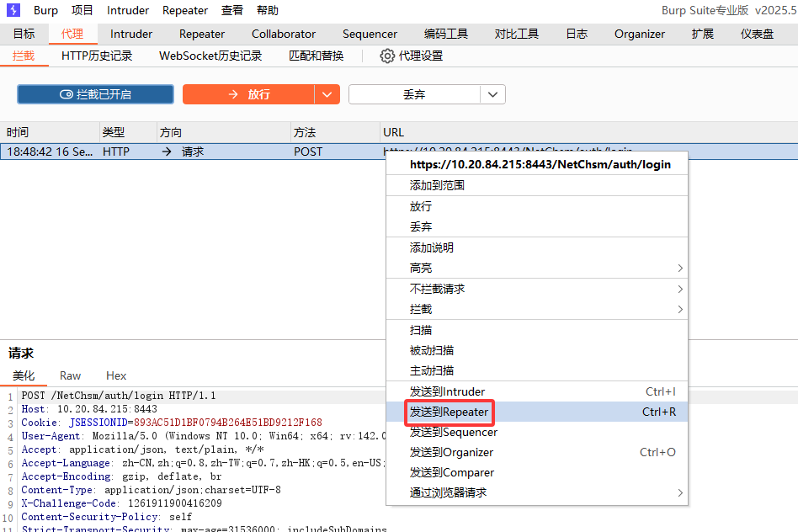This screenshot has height=532, width=798.
Task: Sort by the 方向 column header
Action: pos(223,132)
